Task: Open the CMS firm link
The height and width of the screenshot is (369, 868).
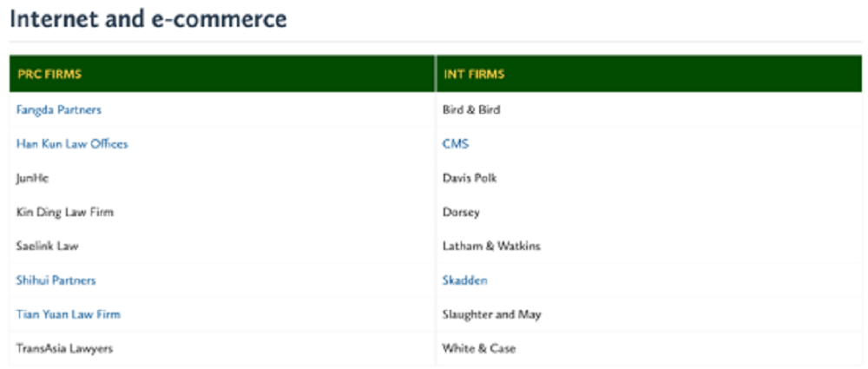Action: tap(456, 144)
